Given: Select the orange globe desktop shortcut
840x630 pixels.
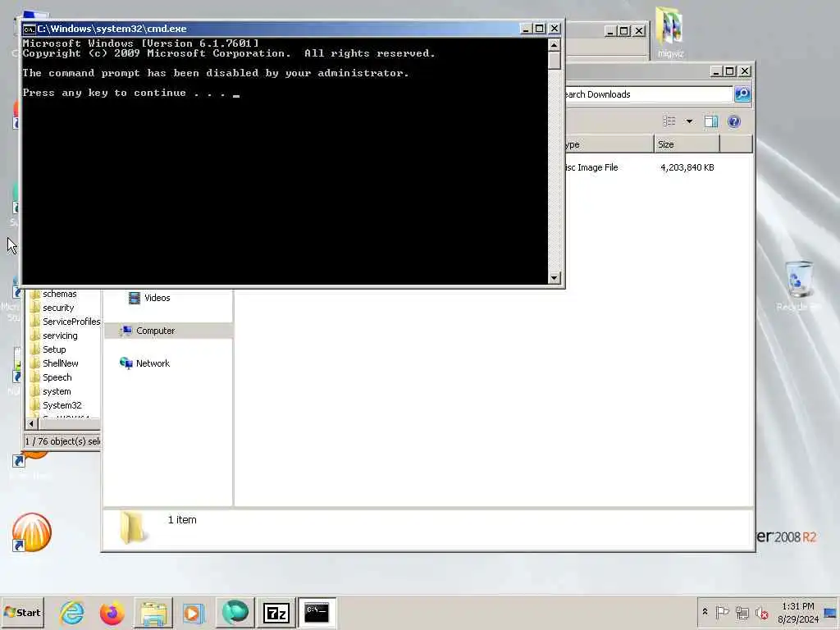Looking at the screenshot, I should tap(32, 532).
